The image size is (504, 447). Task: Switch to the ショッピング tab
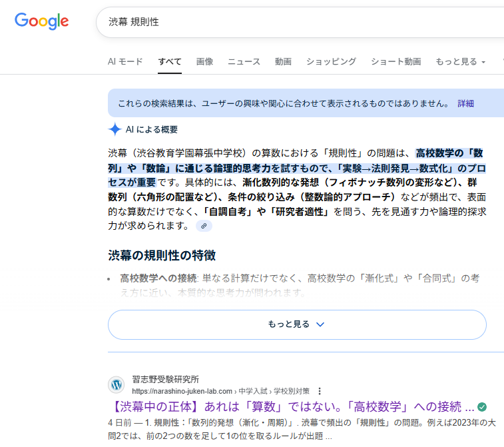tap(331, 62)
